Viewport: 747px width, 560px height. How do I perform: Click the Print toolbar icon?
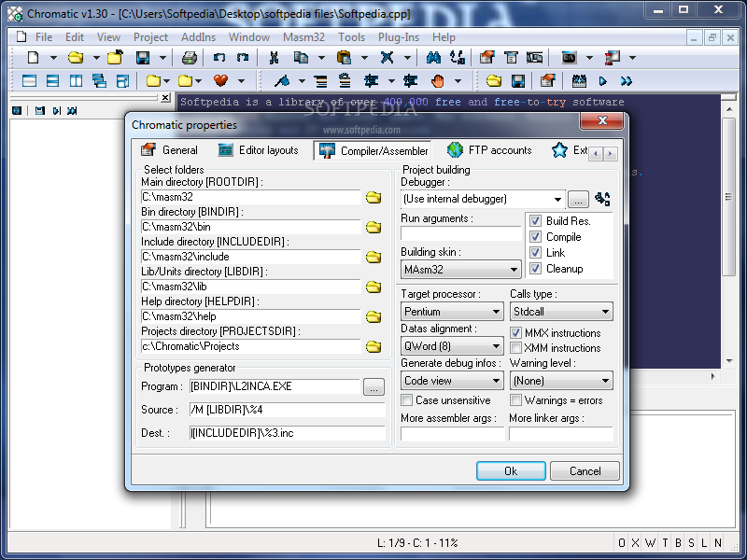point(190,58)
